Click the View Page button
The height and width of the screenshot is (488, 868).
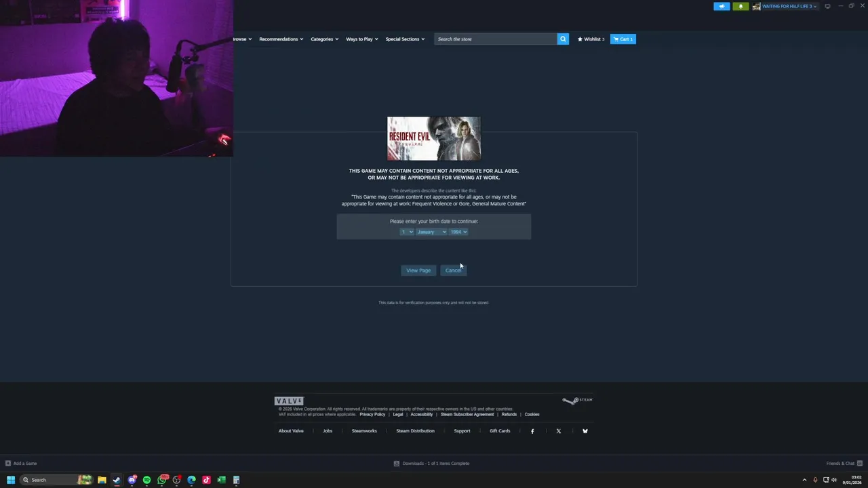(x=418, y=270)
